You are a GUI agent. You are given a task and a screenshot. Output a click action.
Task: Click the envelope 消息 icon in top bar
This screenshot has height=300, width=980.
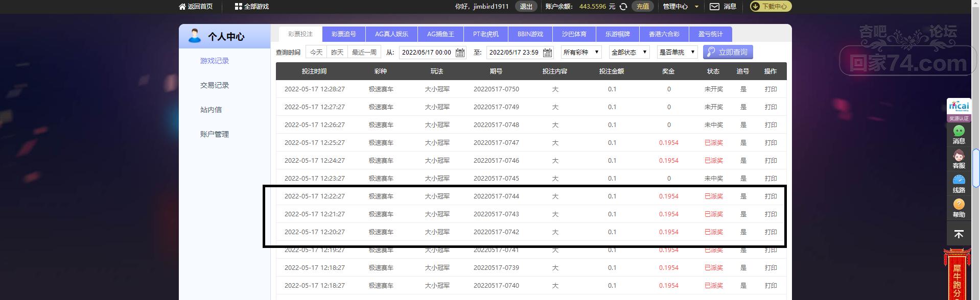coord(714,7)
